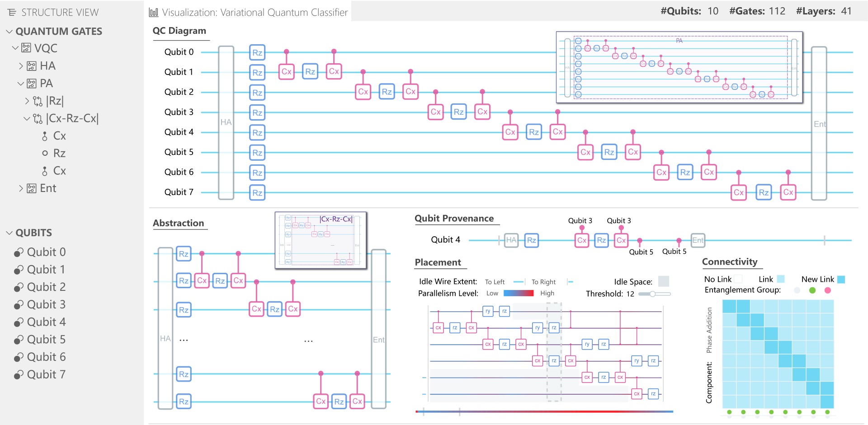Click the Qubit 7 icon under QUBITS

click(x=19, y=374)
